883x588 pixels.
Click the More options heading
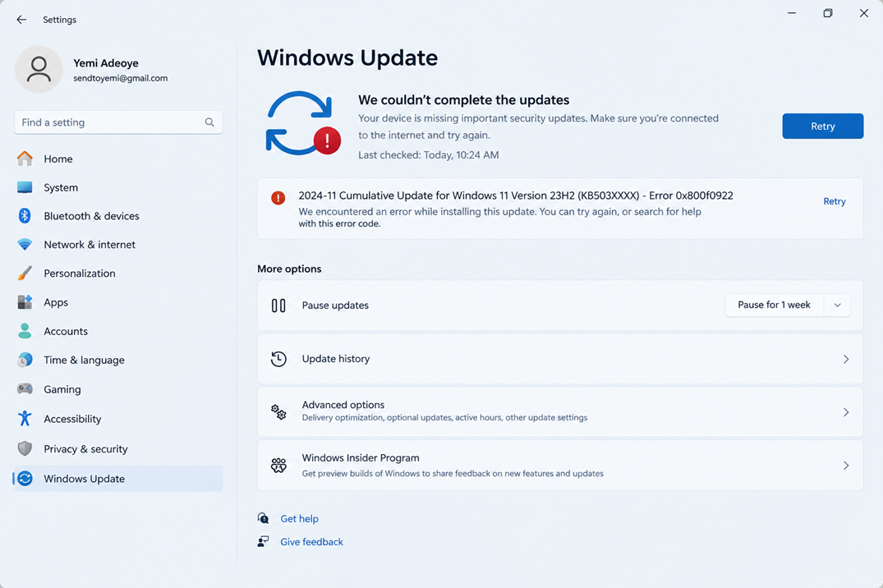tap(289, 269)
